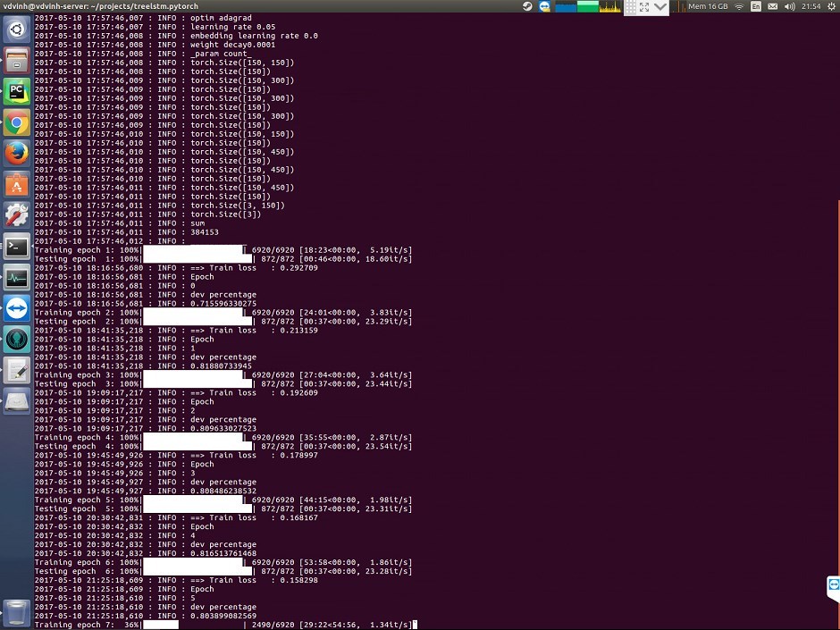Open the sound volume indicator
840x630 pixels.
click(x=790, y=7)
